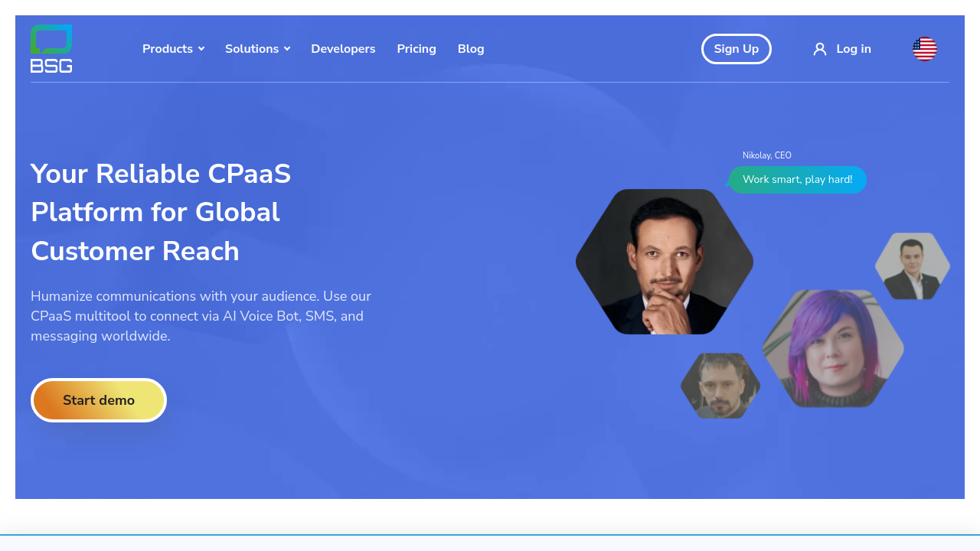
Task: Click the Products chevron arrow
Action: (201, 49)
